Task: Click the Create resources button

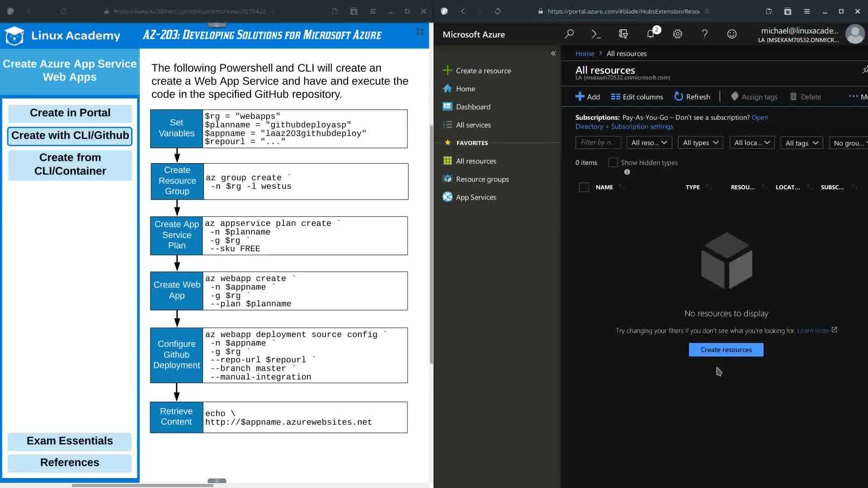Action: click(x=726, y=350)
